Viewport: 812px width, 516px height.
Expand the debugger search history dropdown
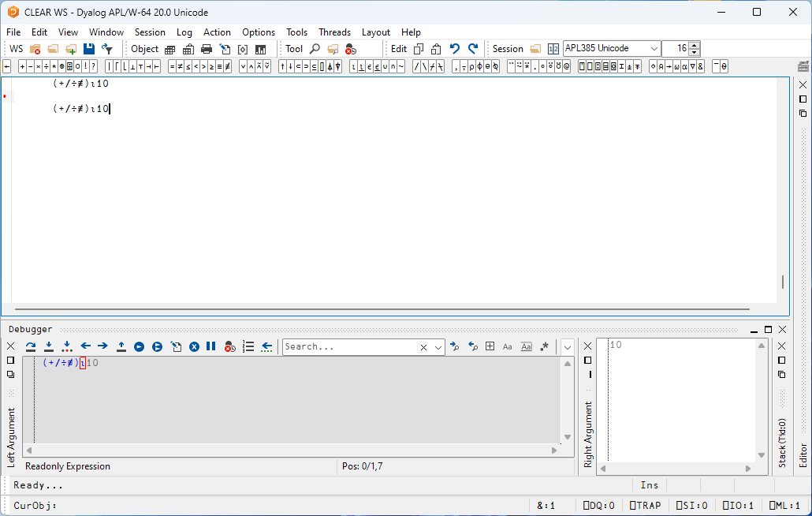[x=438, y=347]
